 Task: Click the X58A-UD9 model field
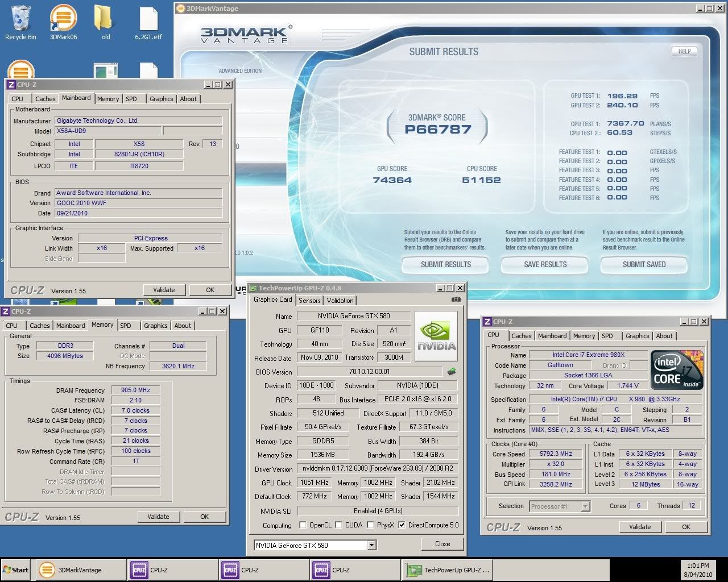click(x=108, y=131)
